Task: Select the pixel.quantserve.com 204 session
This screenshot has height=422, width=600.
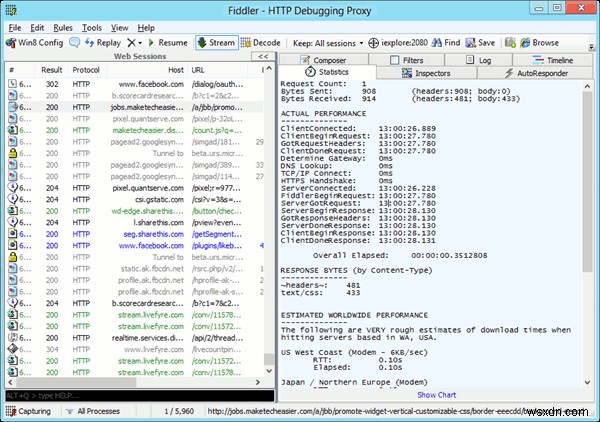Action: [135, 188]
